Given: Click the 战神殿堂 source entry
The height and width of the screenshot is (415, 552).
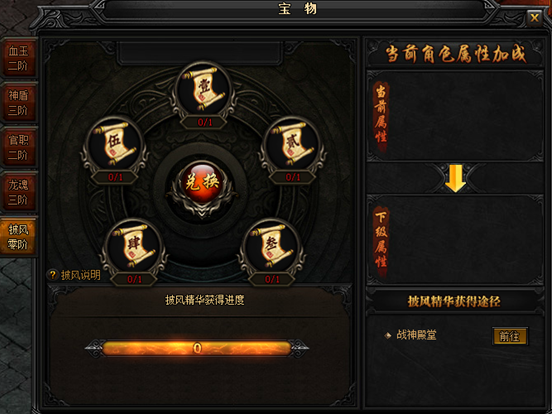Looking at the screenshot, I should [416, 335].
